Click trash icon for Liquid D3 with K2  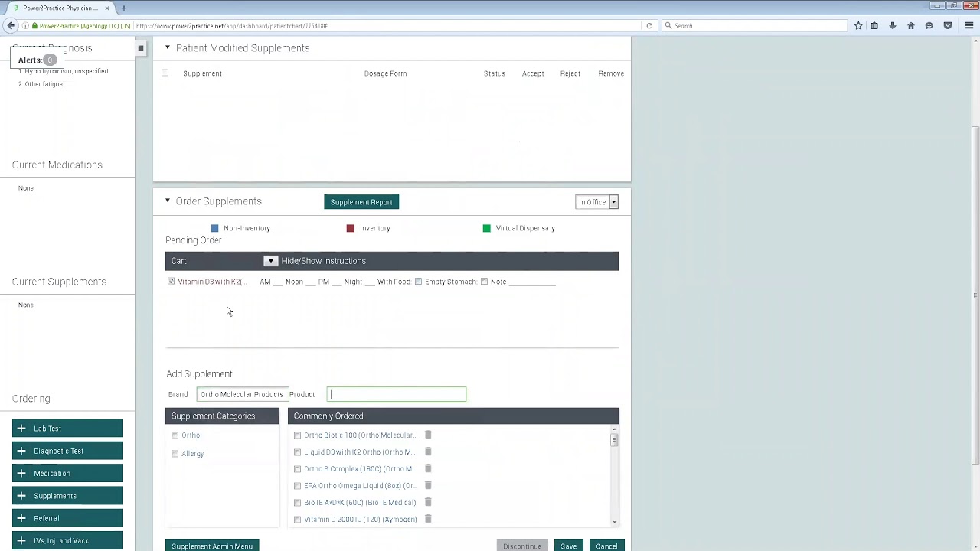(x=428, y=452)
